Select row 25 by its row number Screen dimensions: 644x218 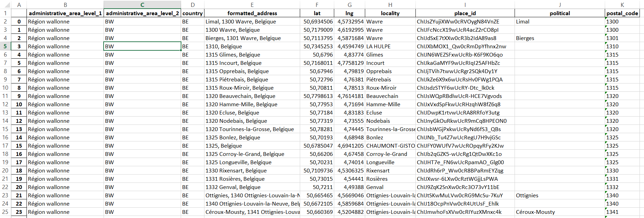[x=6, y=212]
